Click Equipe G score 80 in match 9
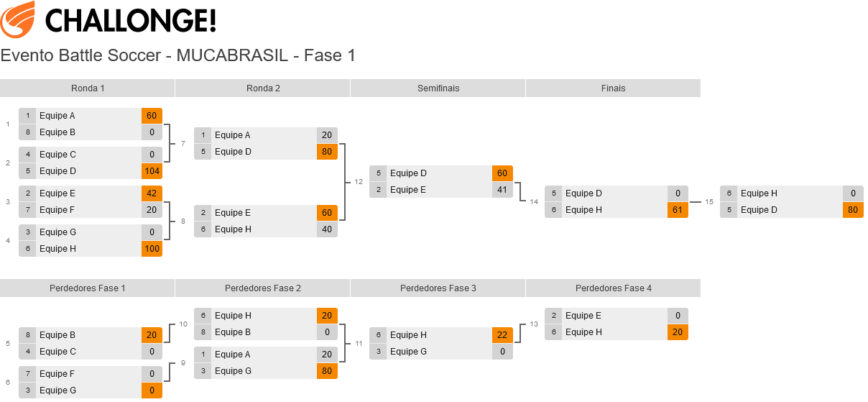The image size is (868, 402). (327, 371)
